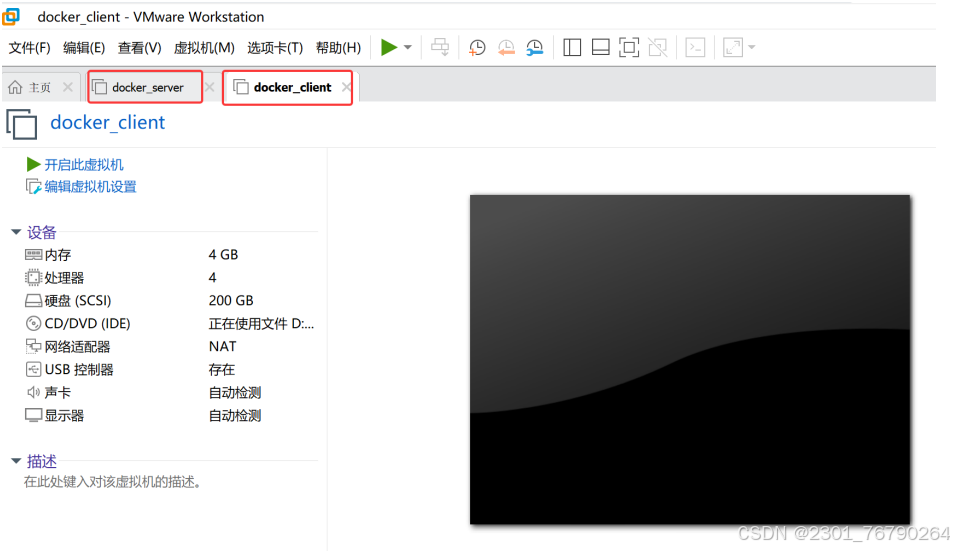Screen dimensions: 954x551
Task: Revert to snapshot toolbar icon
Action: click(506, 47)
